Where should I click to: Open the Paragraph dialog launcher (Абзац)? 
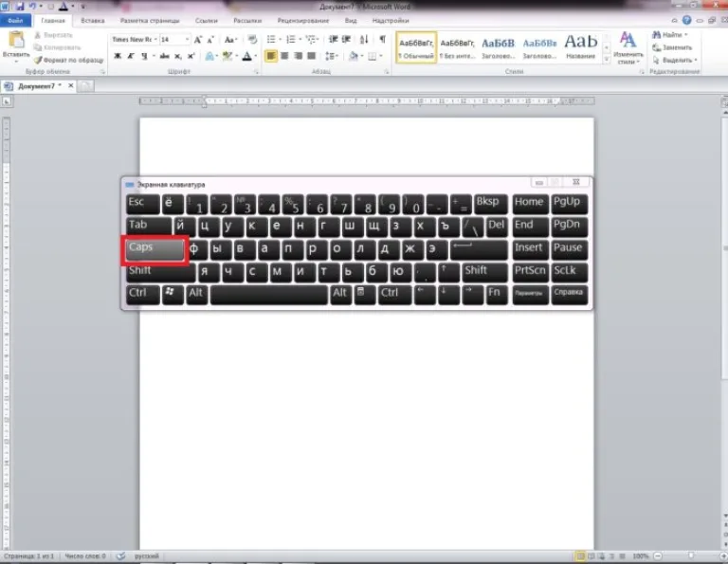click(387, 72)
